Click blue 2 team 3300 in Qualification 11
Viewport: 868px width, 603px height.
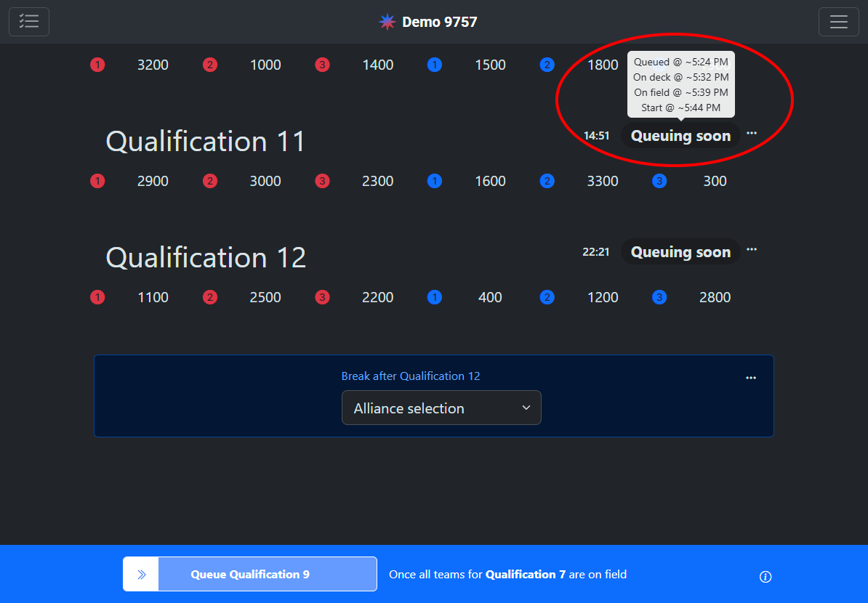coord(602,181)
